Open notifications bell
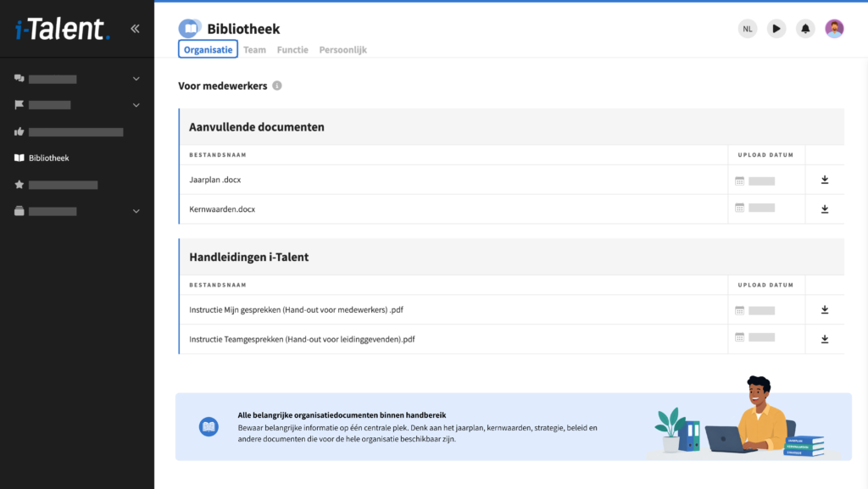This screenshot has height=489, width=868. click(x=805, y=29)
